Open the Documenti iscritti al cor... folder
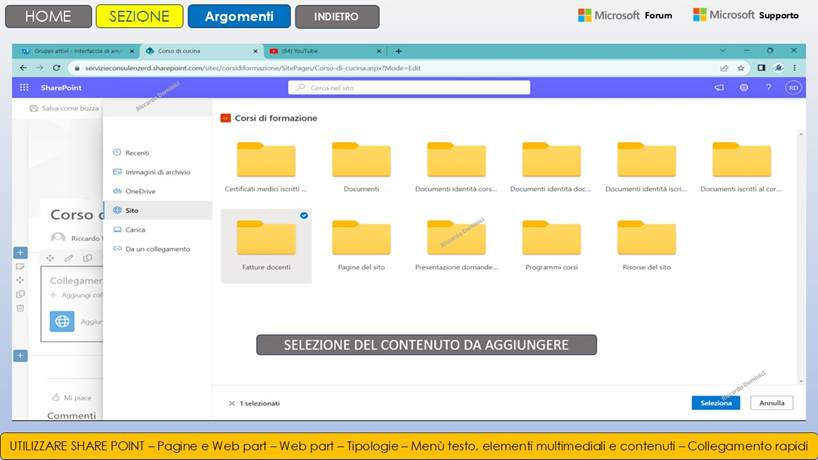 click(741, 167)
